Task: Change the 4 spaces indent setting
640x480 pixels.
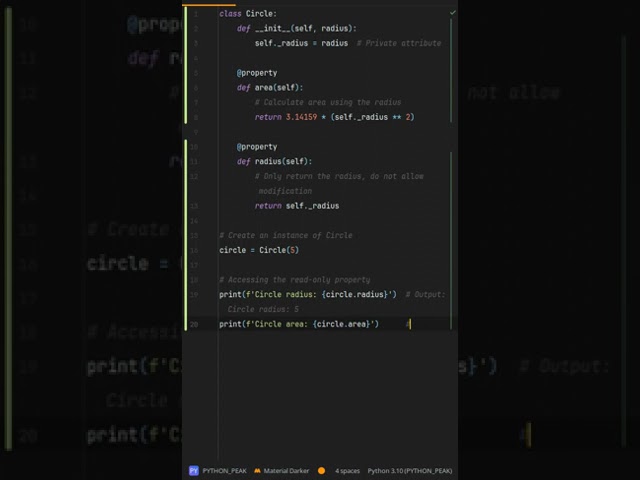Action: [x=347, y=471]
